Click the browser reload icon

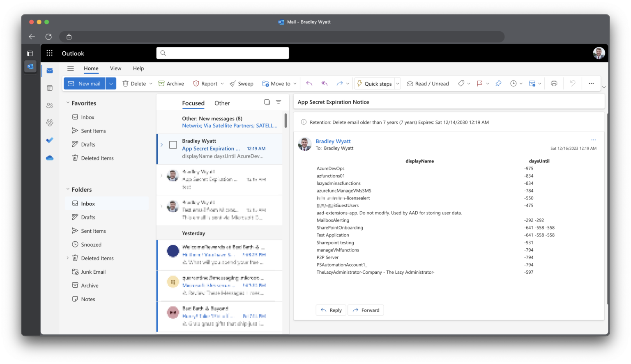pos(48,37)
